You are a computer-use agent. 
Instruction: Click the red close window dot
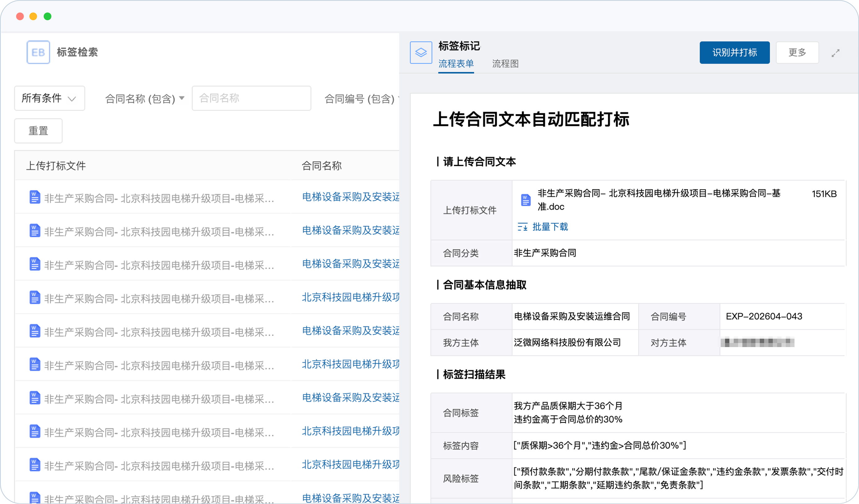click(20, 16)
